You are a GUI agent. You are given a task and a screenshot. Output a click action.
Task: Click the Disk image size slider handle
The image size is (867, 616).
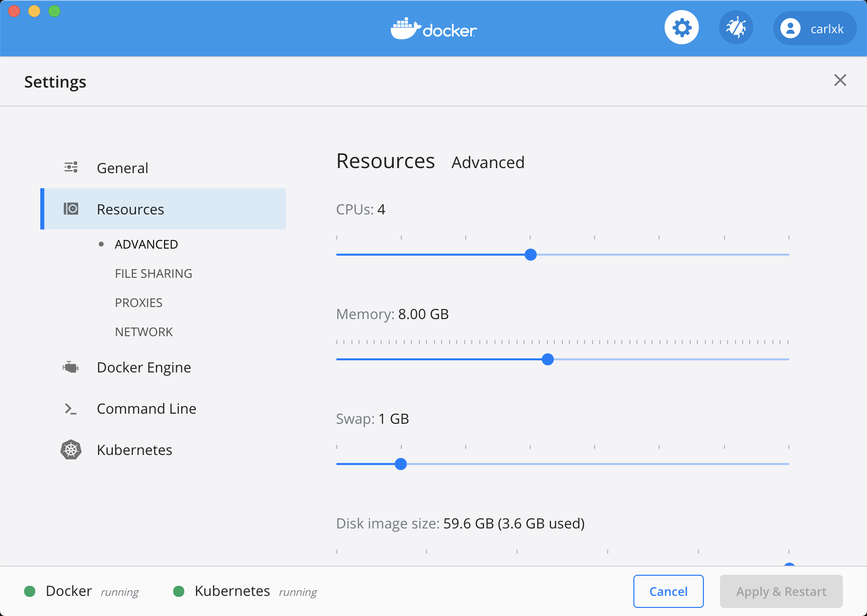click(x=789, y=565)
